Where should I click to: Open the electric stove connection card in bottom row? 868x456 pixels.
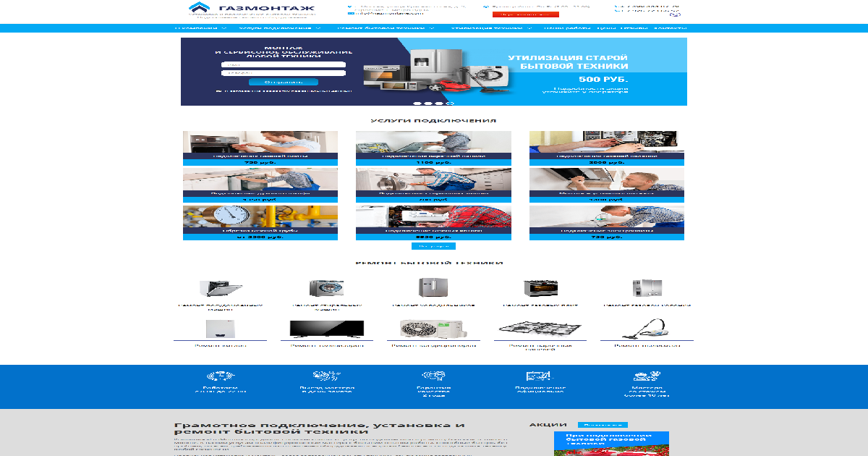[x=607, y=223]
